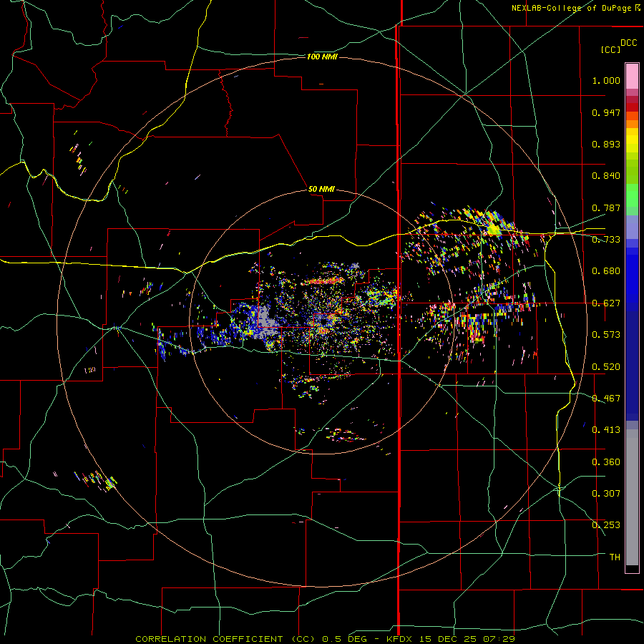644x644 pixels.
Task: Click the 0.787 legend value
Action: pos(606,208)
